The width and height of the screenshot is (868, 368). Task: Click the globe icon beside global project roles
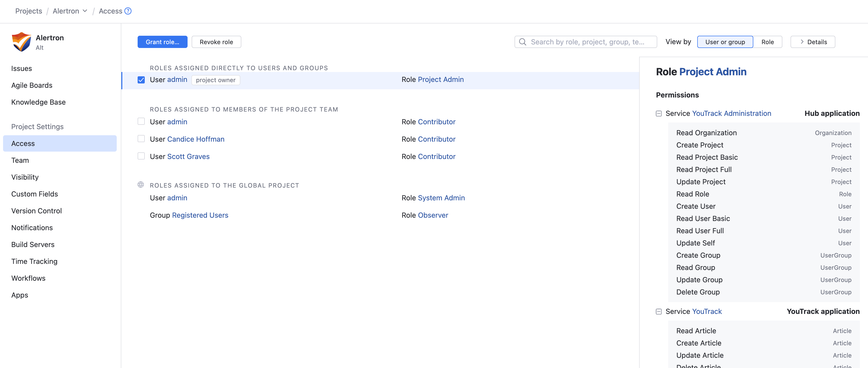click(141, 185)
